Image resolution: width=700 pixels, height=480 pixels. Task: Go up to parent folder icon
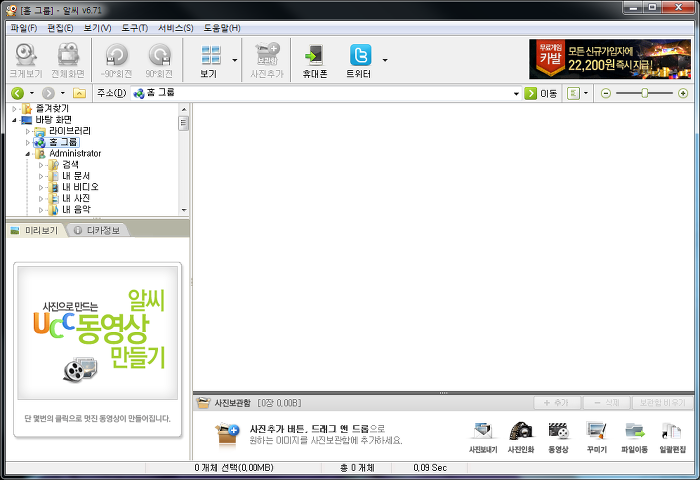pos(79,93)
